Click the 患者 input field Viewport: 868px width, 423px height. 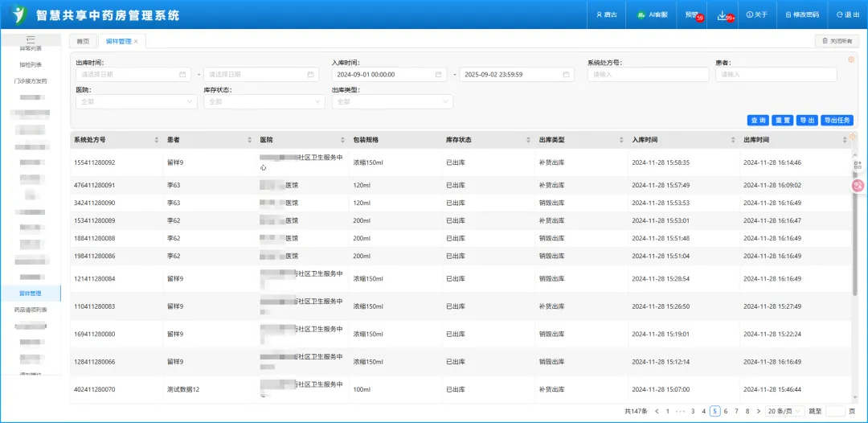click(x=776, y=75)
